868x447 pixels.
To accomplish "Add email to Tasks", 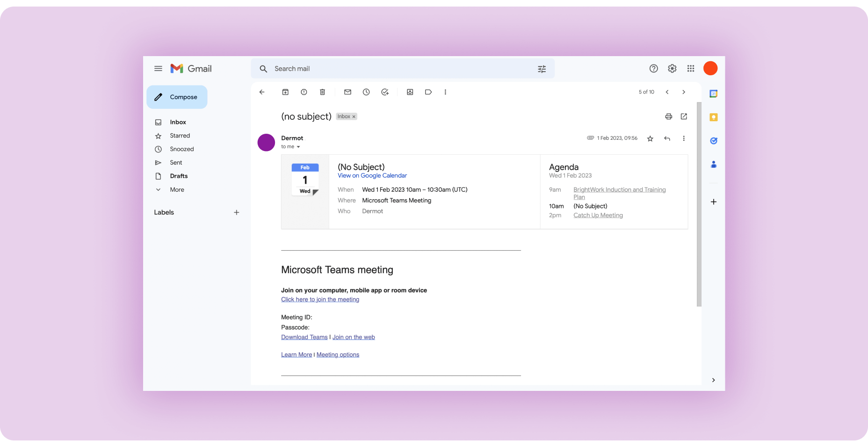I will coord(385,92).
